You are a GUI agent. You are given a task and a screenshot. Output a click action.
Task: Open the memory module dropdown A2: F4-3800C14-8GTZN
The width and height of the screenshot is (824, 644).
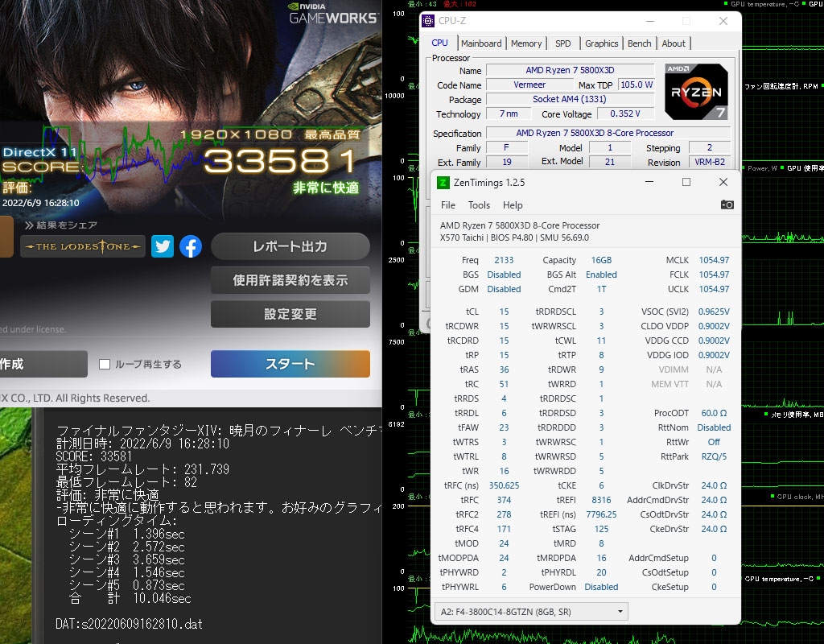point(531,612)
